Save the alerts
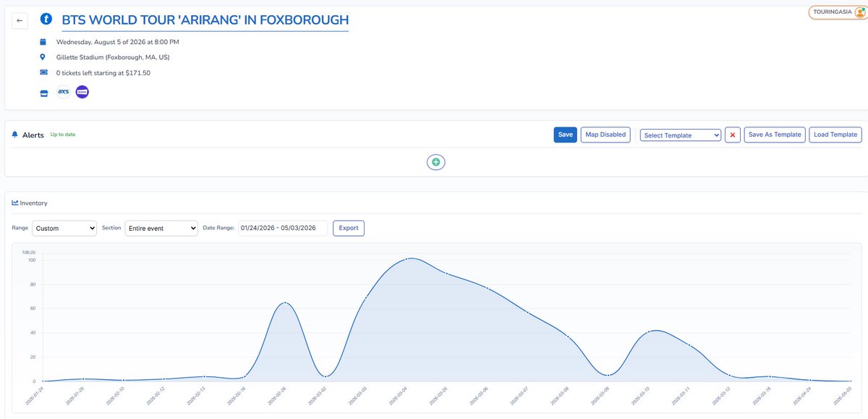The height and width of the screenshot is (419, 868). coord(566,135)
